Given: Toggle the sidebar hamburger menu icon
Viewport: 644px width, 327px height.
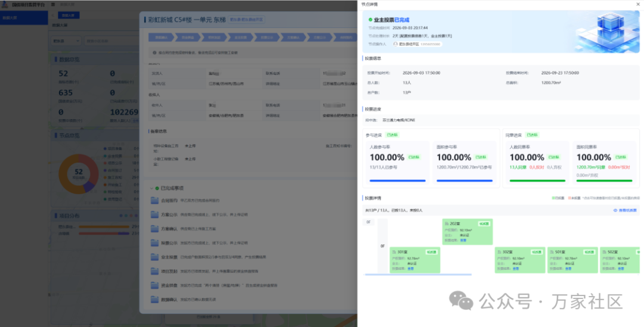Looking at the screenshot, I should coord(53,4).
